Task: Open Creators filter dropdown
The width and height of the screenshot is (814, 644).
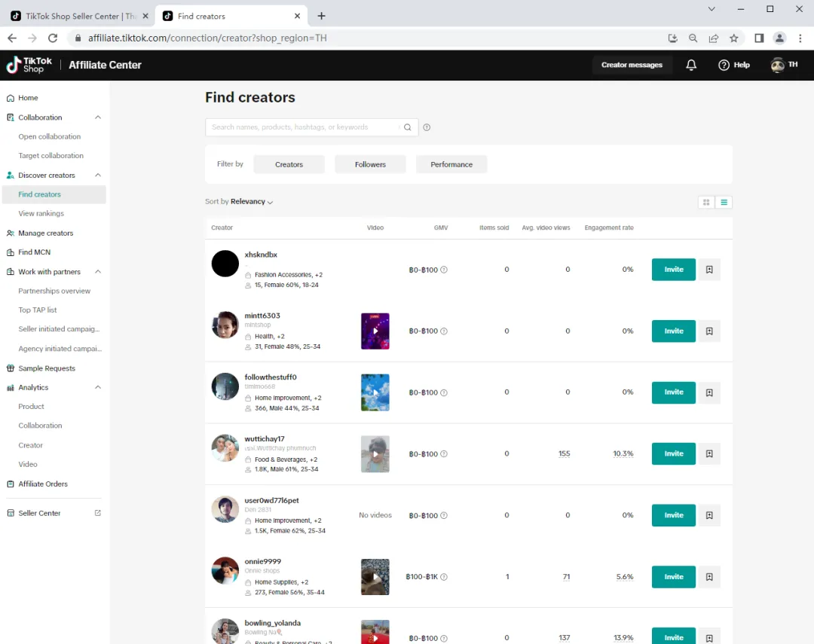Action: [289, 164]
